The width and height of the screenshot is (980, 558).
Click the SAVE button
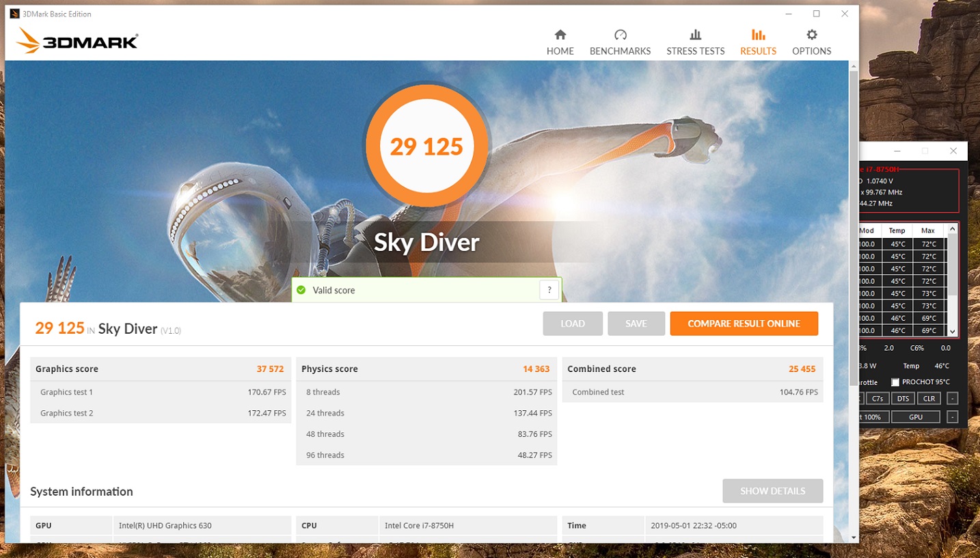tap(636, 323)
